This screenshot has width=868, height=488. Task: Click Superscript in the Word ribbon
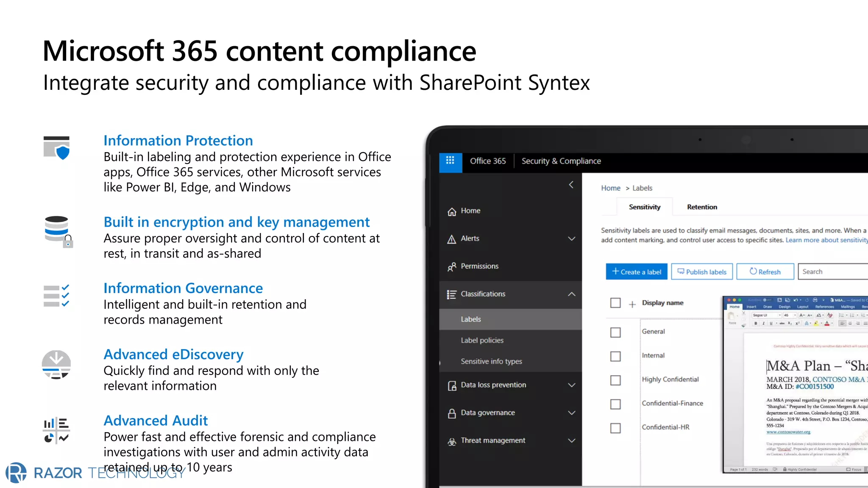point(798,323)
